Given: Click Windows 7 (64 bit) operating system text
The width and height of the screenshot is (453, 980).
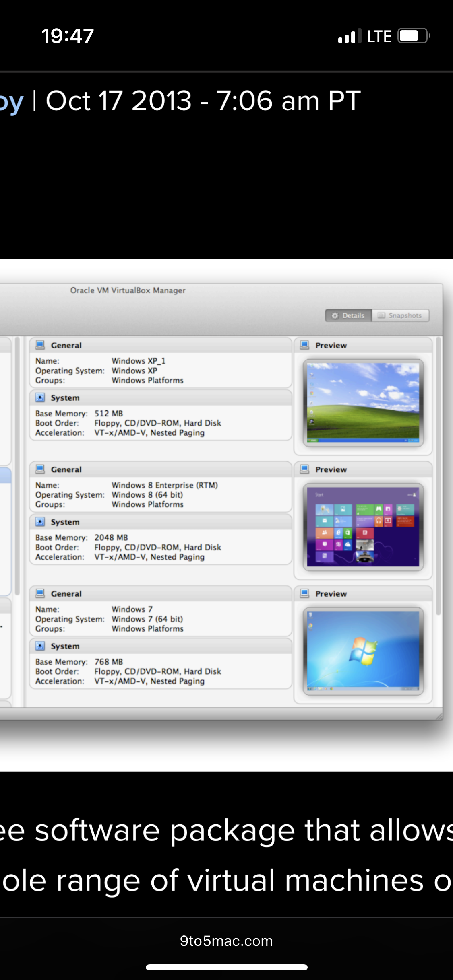Looking at the screenshot, I should (147, 619).
